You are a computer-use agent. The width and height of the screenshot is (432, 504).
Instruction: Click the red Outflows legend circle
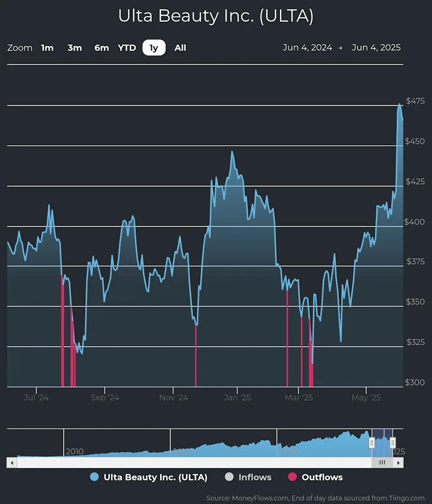point(292,477)
